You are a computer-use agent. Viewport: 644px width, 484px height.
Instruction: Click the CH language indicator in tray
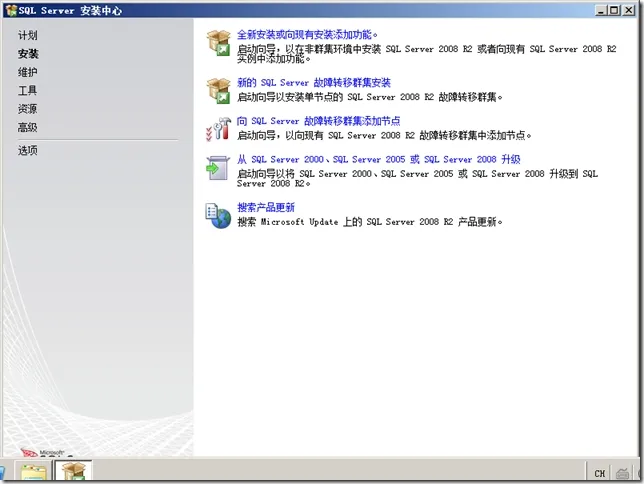pyautogui.click(x=600, y=473)
